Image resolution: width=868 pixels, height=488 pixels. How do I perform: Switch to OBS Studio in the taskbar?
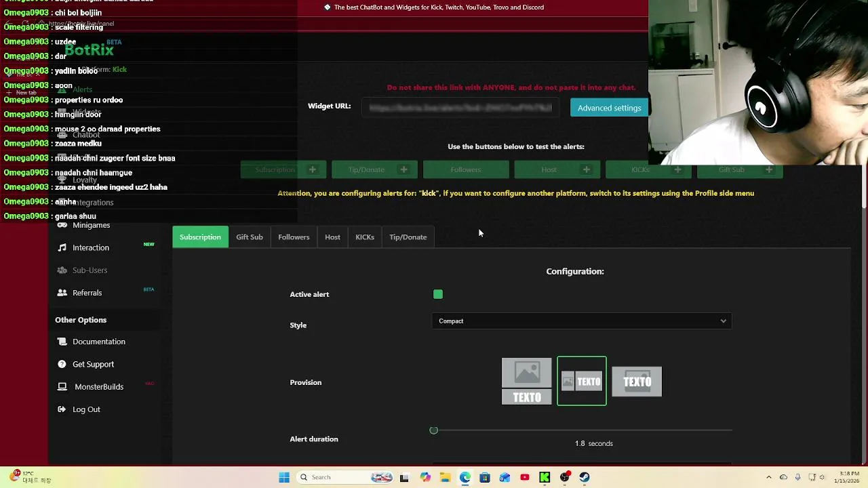tap(565, 477)
